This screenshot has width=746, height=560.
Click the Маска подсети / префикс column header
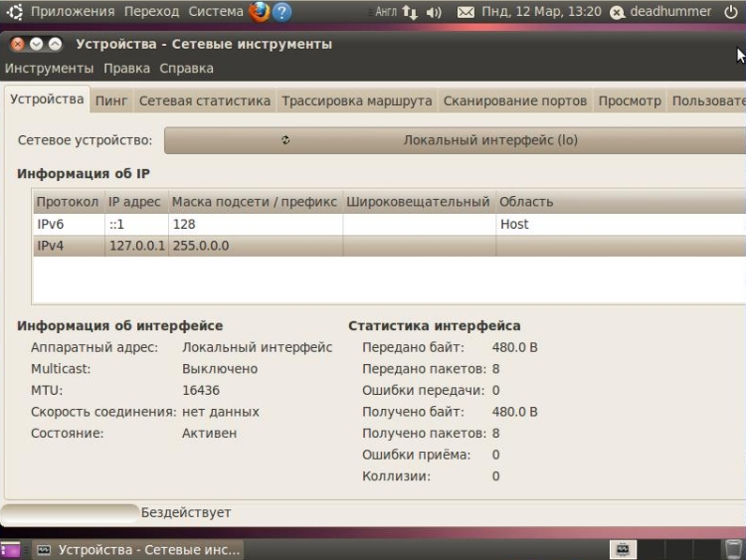[x=254, y=202]
